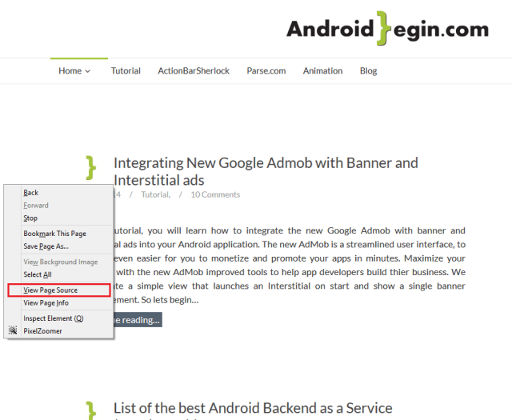
Task: Choose Select All in context menu
Action: 60,274
